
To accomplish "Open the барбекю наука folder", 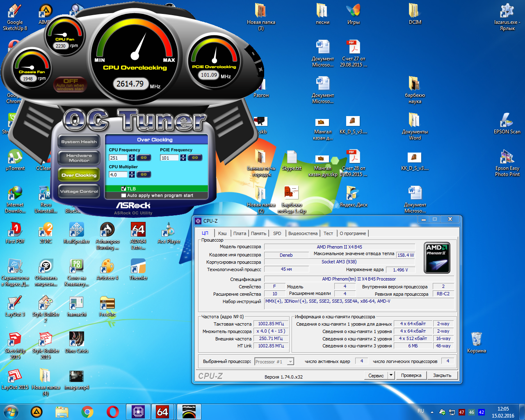I will [415, 90].
